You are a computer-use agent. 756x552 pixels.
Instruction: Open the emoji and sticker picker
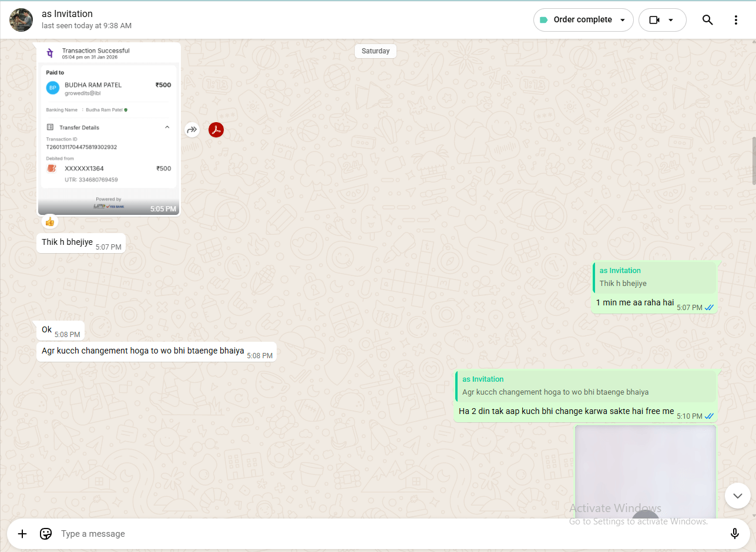click(46, 534)
